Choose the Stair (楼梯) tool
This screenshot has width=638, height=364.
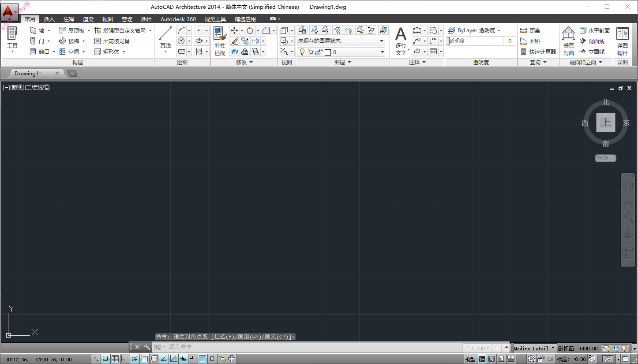pyautogui.click(x=70, y=41)
